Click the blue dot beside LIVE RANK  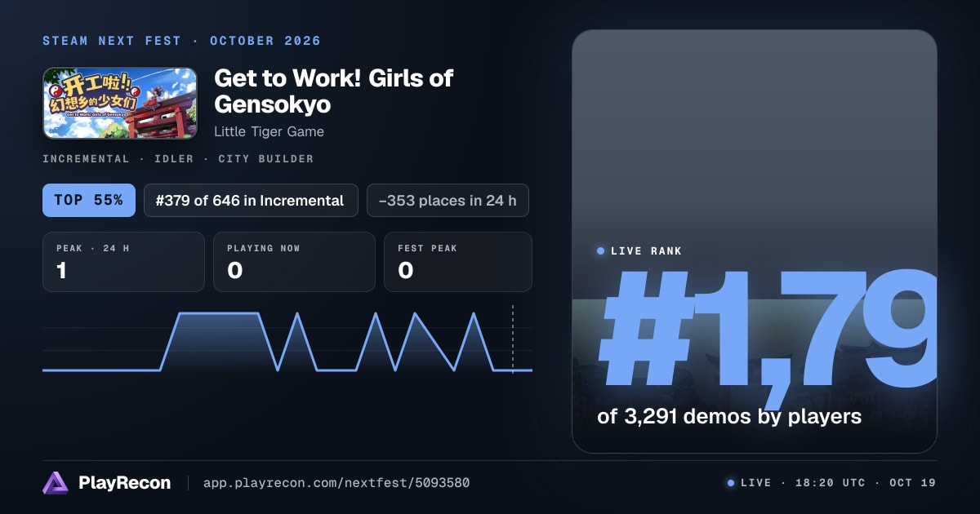(x=601, y=251)
